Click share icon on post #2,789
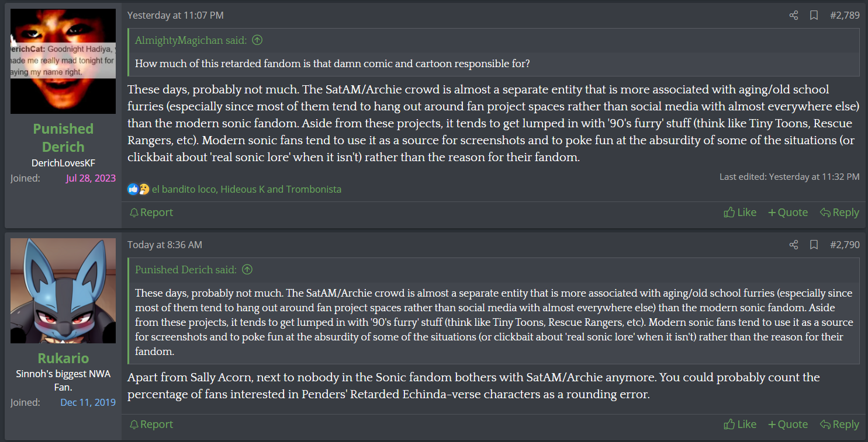This screenshot has height=442, width=868. (793, 15)
